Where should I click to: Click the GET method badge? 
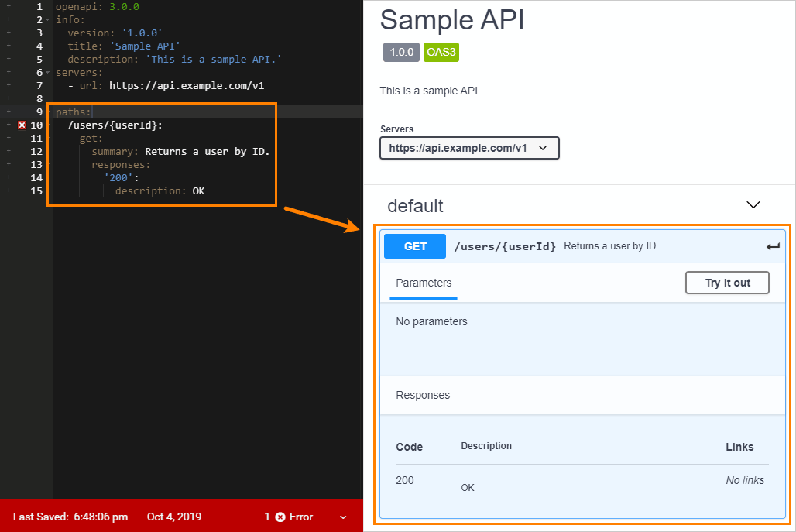point(414,245)
